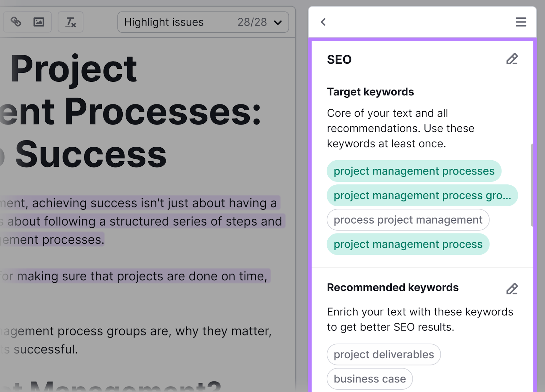This screenshot has width=545, height=392.
Task: Click the Highlight issues menu label
Action: pos(164,22)
